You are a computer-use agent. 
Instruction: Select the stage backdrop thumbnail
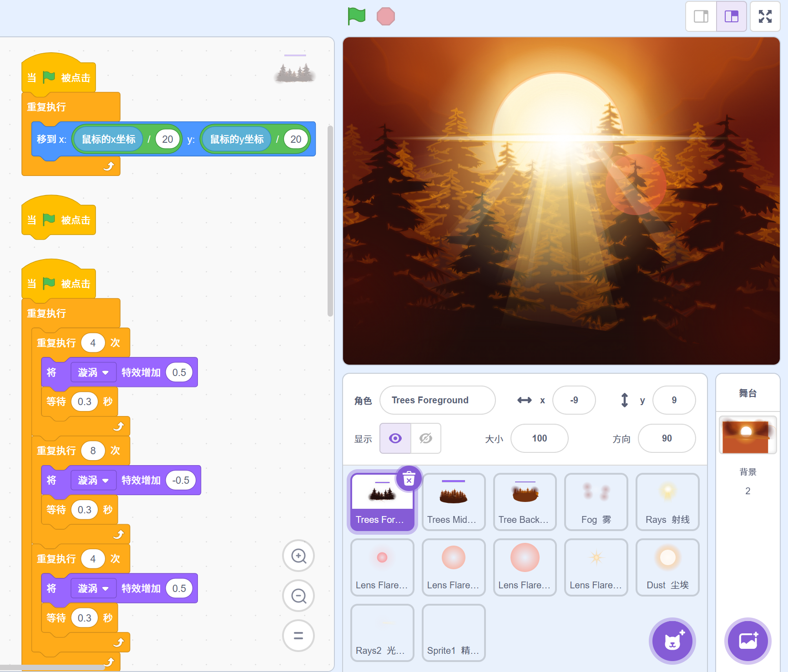(748, 435)
